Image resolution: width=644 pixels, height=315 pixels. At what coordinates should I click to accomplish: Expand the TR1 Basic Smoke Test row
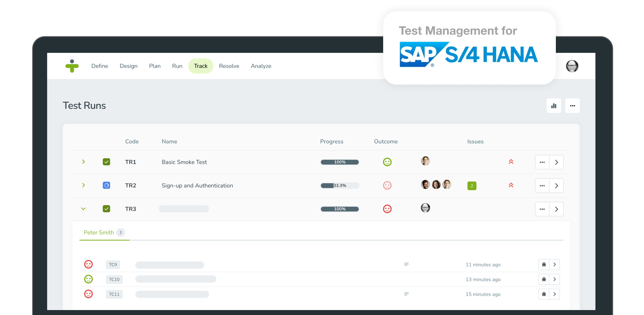click(83, 162)
